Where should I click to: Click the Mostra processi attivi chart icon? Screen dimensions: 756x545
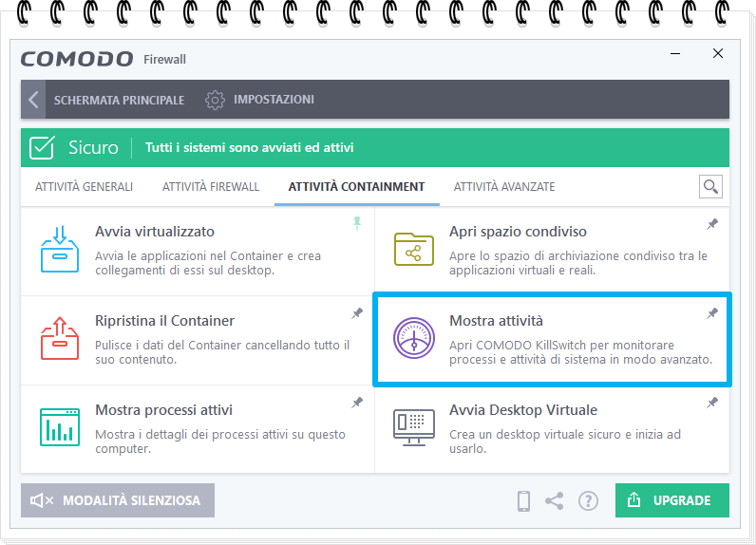59,426
